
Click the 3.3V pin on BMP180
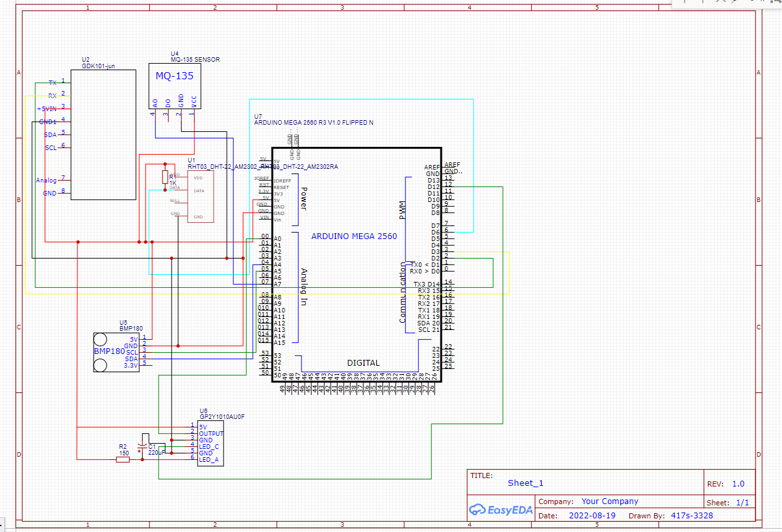pos(131,365)
